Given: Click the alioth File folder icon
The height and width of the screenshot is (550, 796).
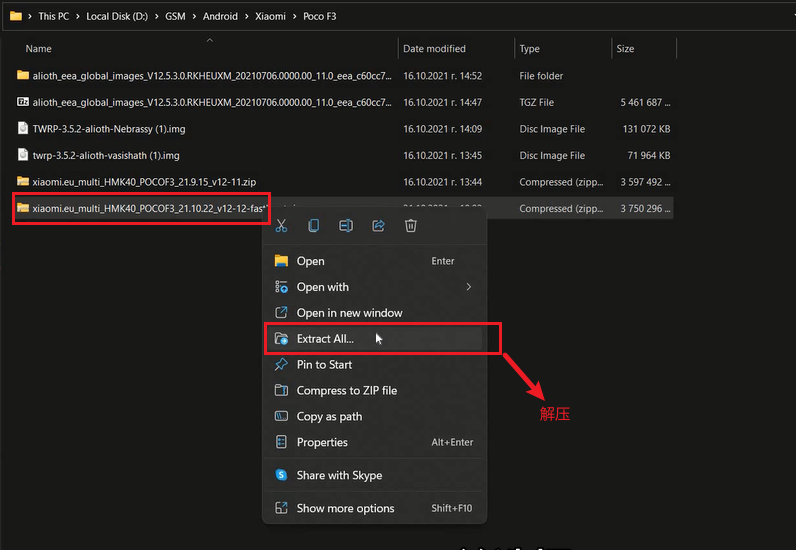Looking at the screenshot, I should [23, 75].
